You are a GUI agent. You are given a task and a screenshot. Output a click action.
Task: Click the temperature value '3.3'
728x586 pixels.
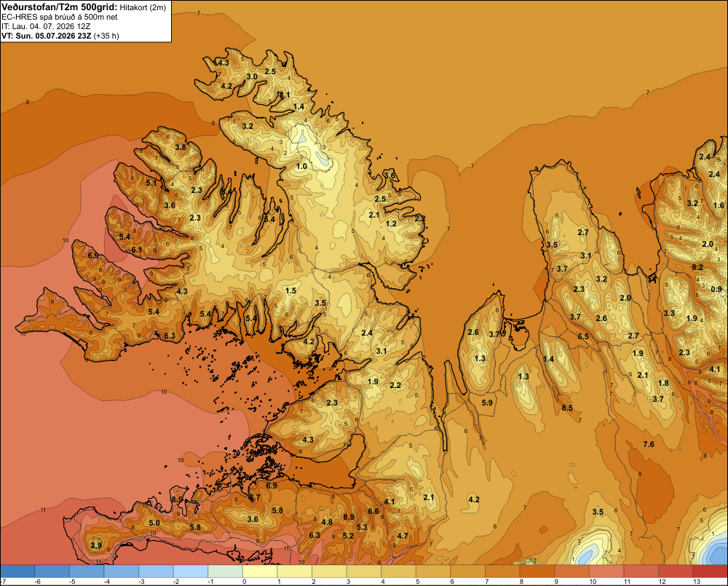669,314
